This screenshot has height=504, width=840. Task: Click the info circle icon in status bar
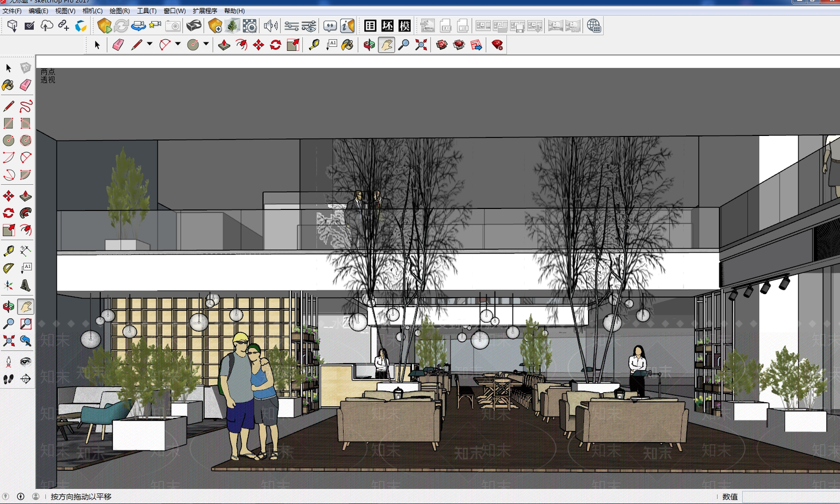pyautogui.click(x=20, y=496)
